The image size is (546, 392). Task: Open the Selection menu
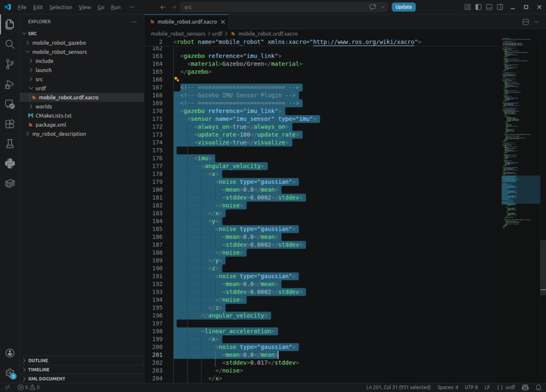coord(61,7)
